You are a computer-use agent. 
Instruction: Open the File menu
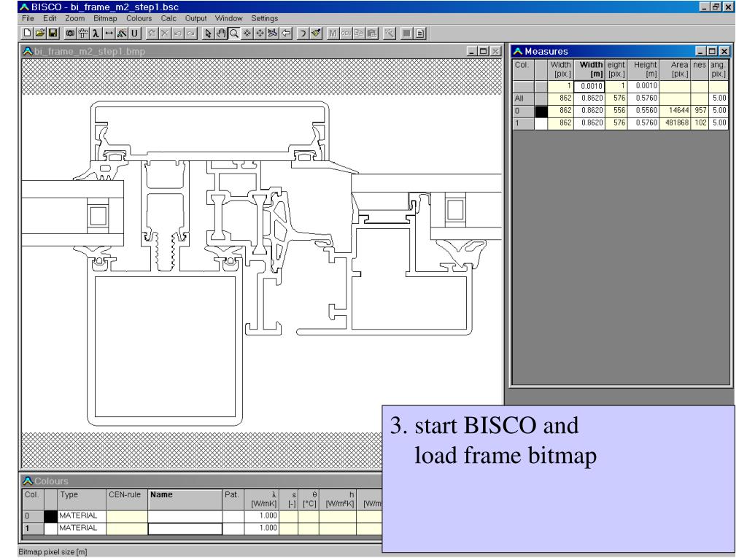[x=28, y=18]
